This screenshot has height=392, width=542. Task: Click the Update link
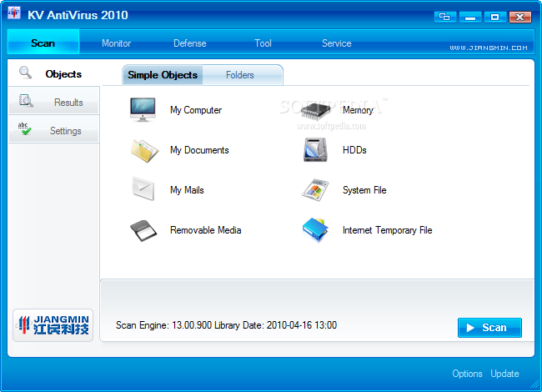tap(504, 374)
